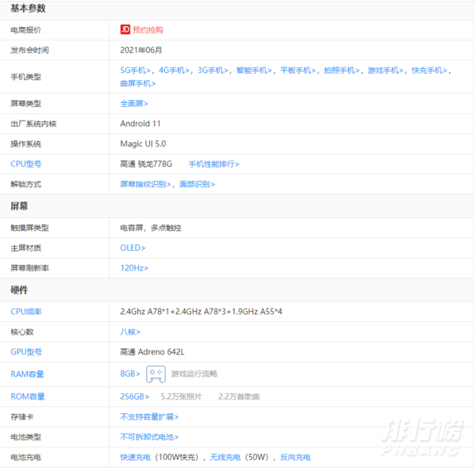
Task: Click the 存储卡 row label
Action: click(x=22, y=417)
